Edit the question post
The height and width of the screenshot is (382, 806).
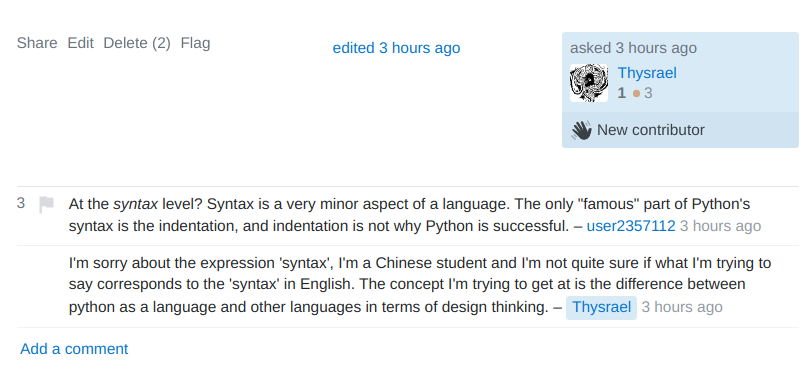(80, 43)
